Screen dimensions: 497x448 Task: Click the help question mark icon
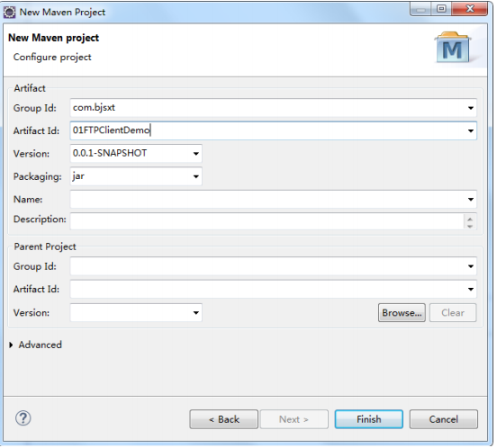pyautogui.click(x=23, y=418)
